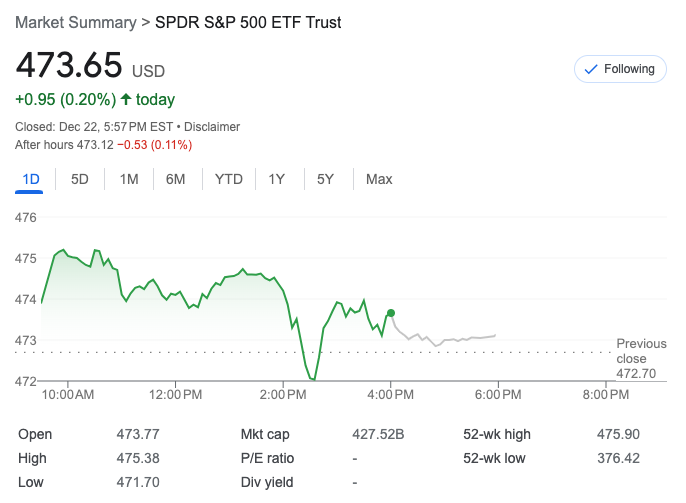The image size is (686, 503).
Task: Click the Previous close label on chart
Action: point(641,351)
